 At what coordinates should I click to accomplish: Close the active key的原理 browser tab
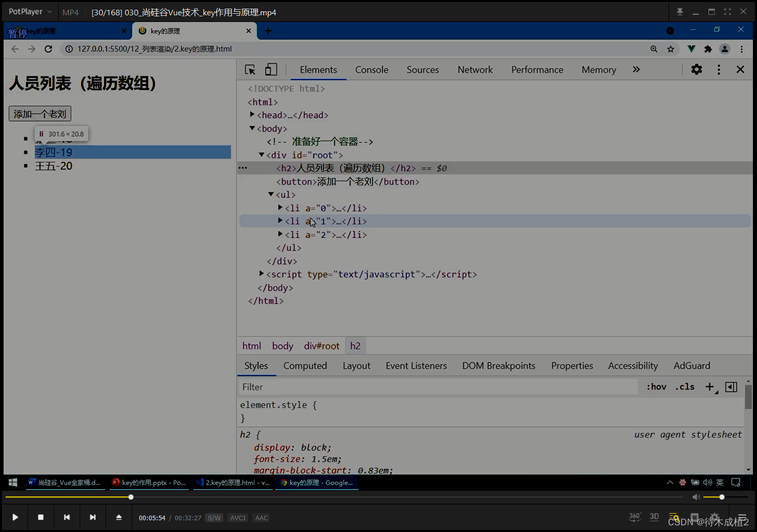click(x=249, y=31)
